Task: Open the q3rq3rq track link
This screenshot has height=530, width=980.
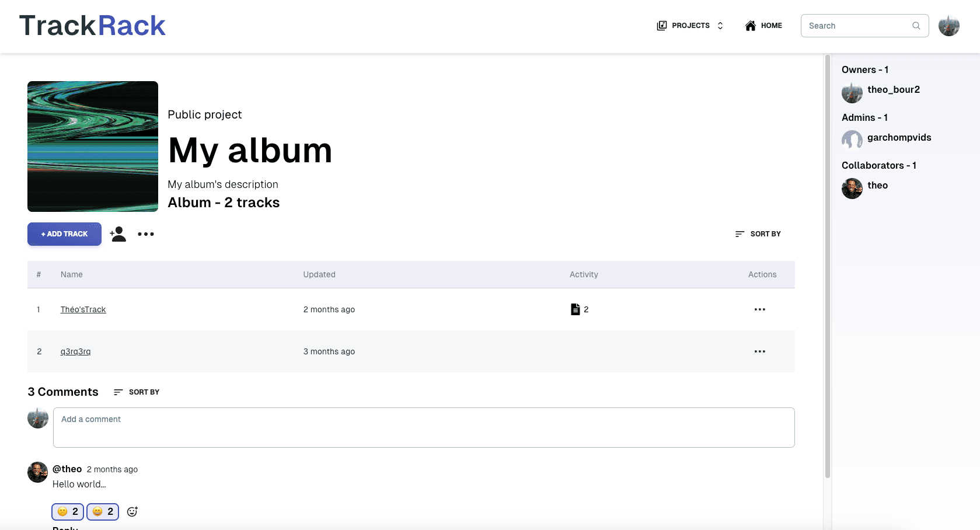Action: coord(75,351)
